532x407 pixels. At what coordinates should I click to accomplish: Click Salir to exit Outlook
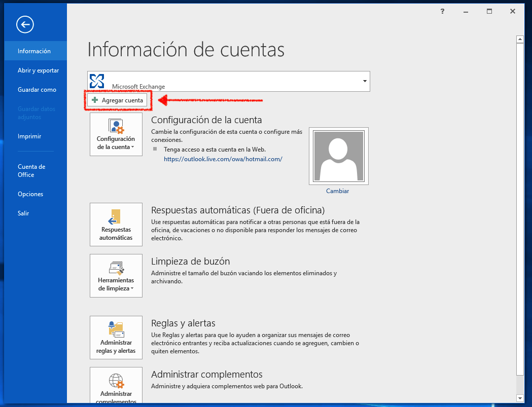(23, 213)
